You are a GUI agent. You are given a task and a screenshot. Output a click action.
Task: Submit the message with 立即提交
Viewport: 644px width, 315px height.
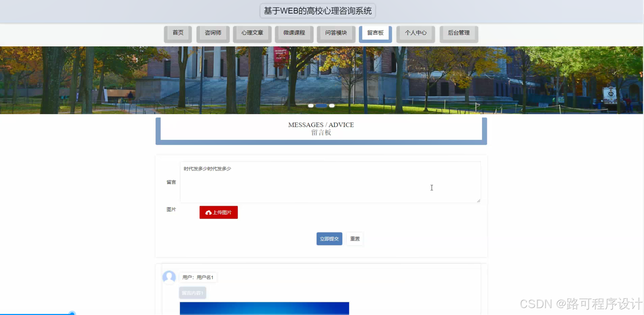329,239
